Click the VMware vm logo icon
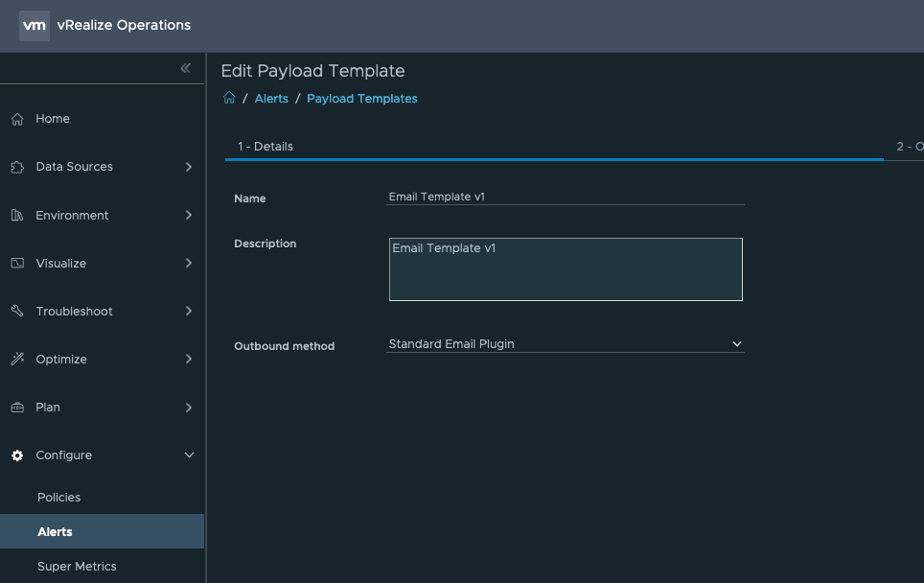This screenshot has height=583, width=924. [35, 26]
